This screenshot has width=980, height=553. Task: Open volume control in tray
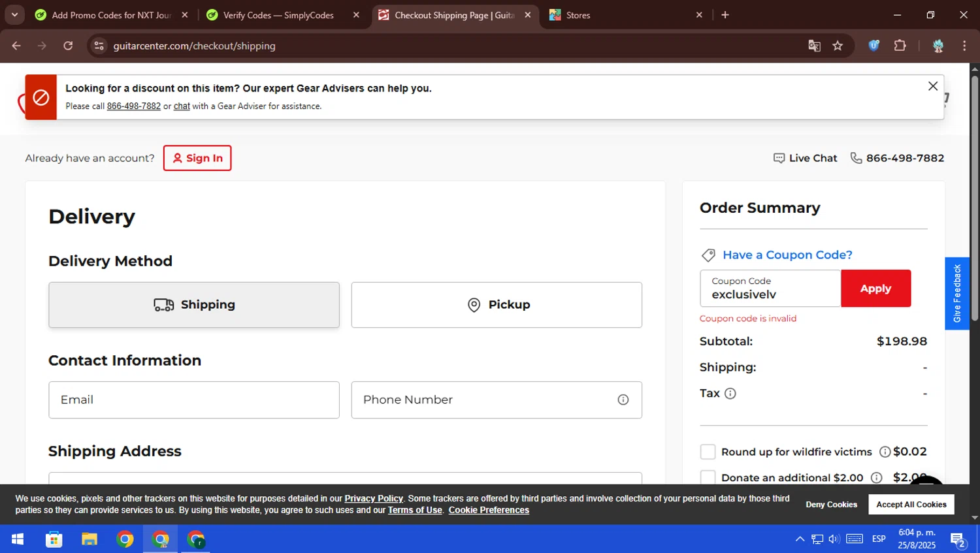coord(834,539)
